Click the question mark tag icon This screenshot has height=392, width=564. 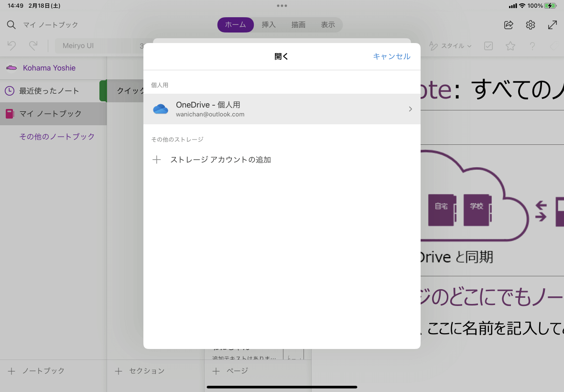coord(532,46)
